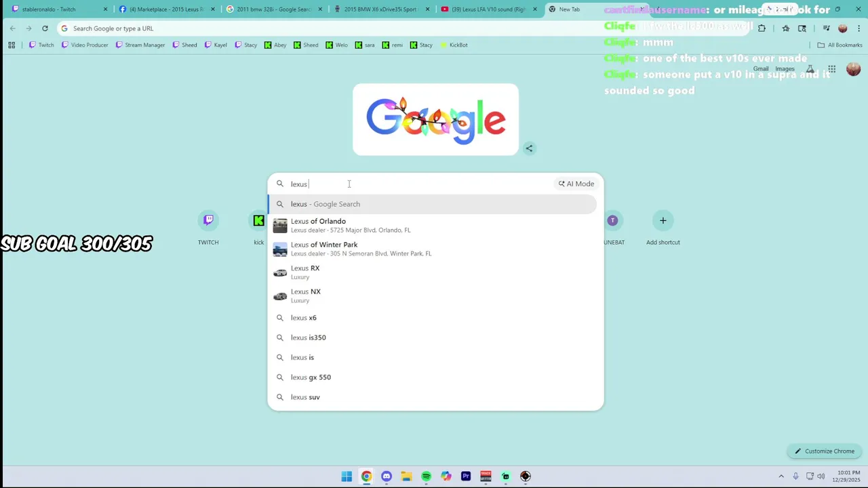Viewport: 868px width, 488px height.
Task: Open OBS Studio from the taskbar
Action: pyautogui.click(x=525, y=476)
